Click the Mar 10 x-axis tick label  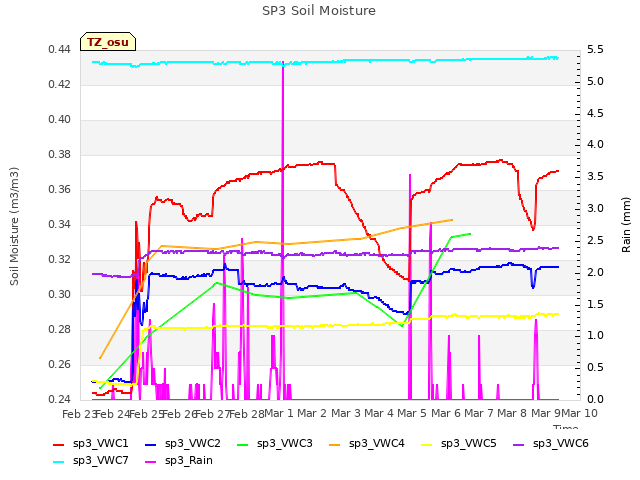[x=579, y=414]
